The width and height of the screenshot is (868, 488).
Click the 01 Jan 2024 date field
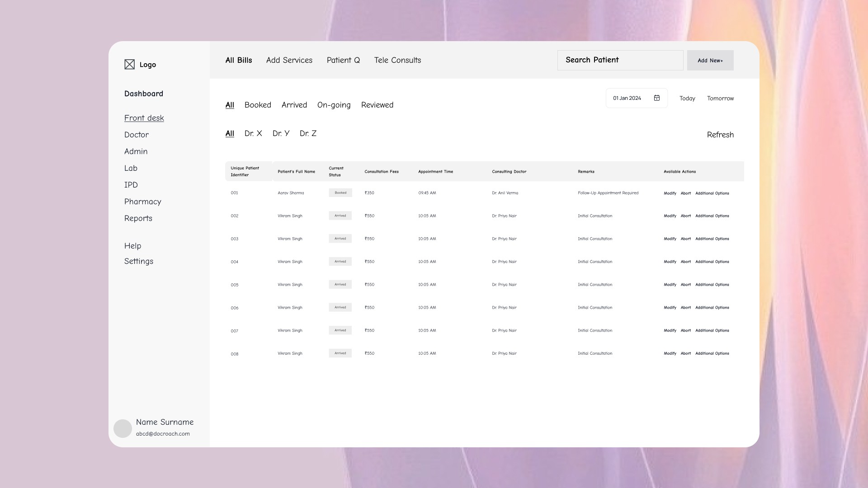[x=627, y=98]
